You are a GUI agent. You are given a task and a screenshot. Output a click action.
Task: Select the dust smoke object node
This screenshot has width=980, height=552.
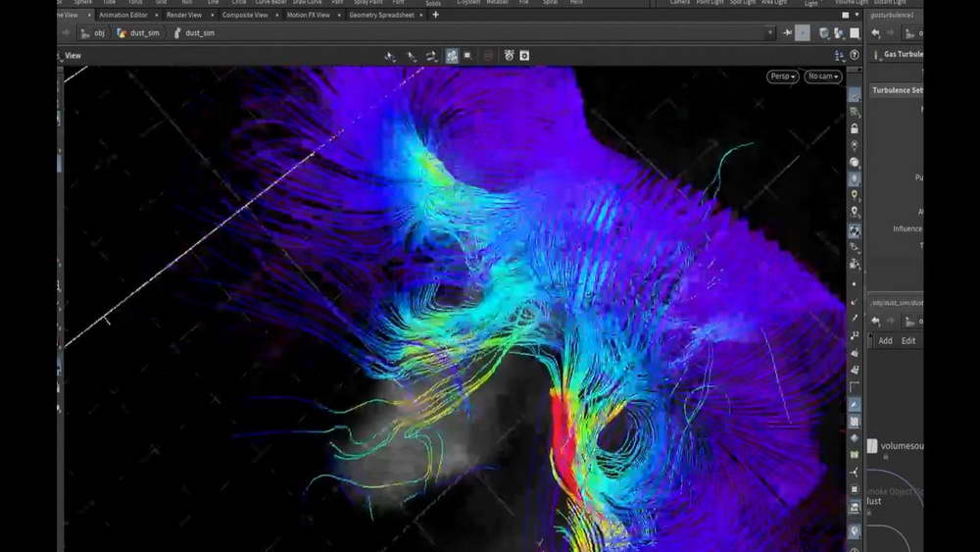coord(874,501)
